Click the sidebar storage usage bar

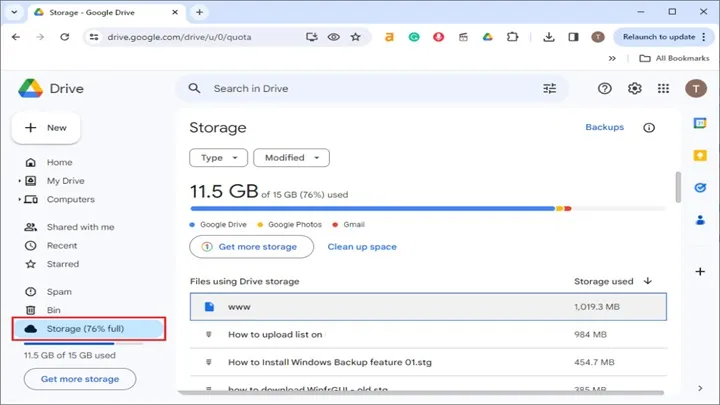click(83, 343)
